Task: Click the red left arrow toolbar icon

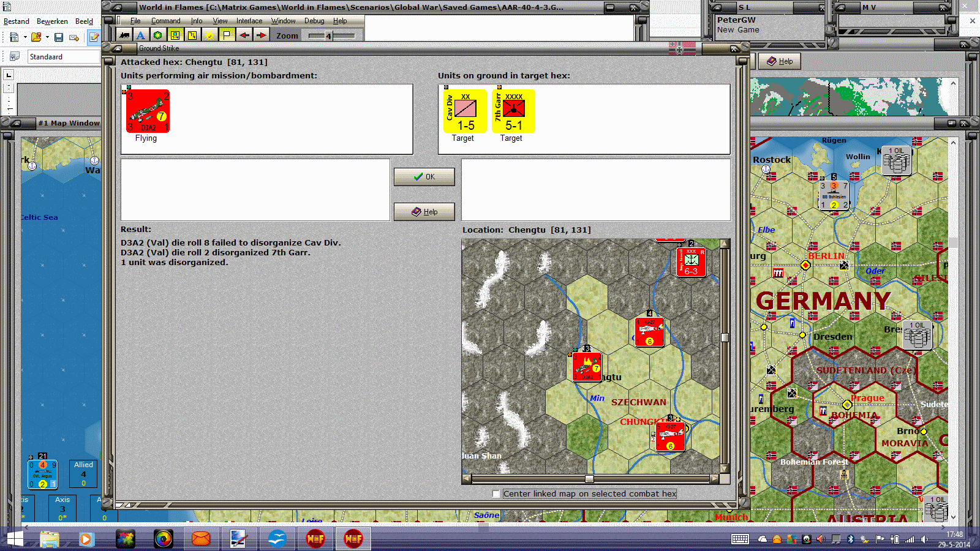Action: pos(244,35)
